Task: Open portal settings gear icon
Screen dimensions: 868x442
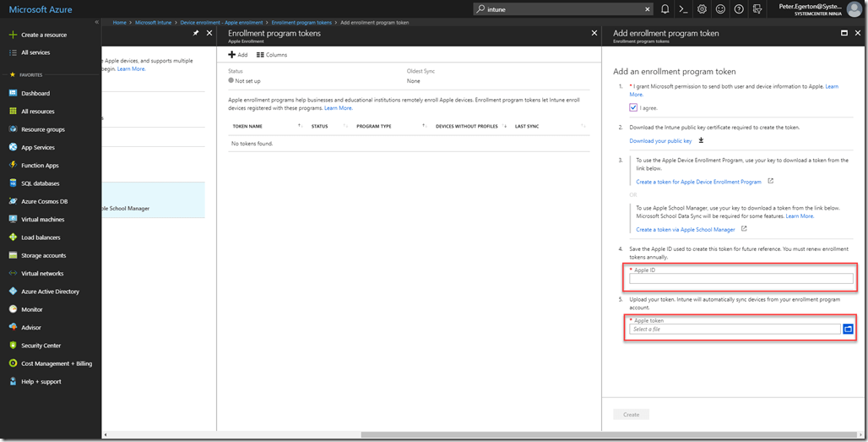Action: point(702,9)
